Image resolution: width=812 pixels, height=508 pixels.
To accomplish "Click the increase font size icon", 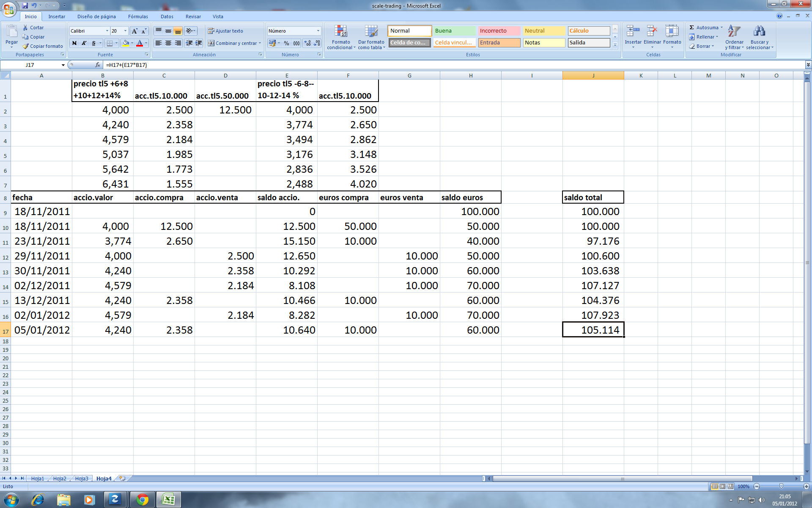I will (x=134, y=31).
